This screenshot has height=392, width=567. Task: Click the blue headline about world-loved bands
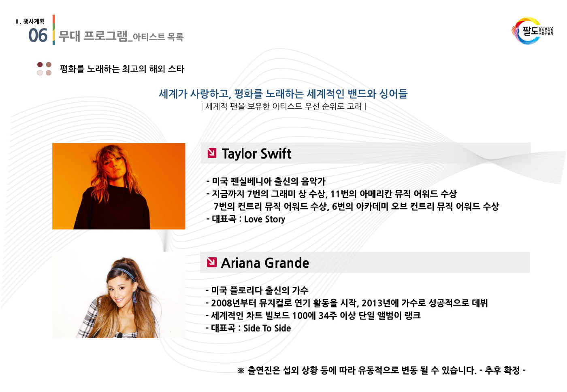(283, 94)
